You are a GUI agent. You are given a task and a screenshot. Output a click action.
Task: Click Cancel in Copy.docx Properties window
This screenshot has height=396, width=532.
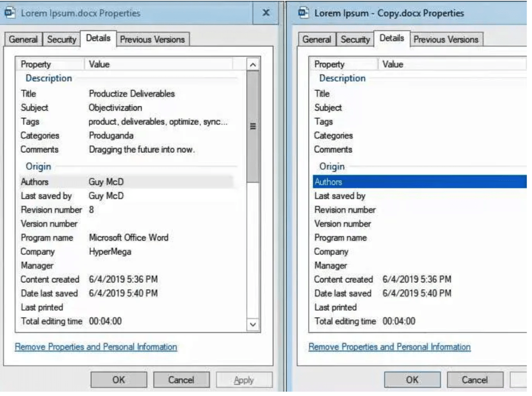click(x=475, y=380)
